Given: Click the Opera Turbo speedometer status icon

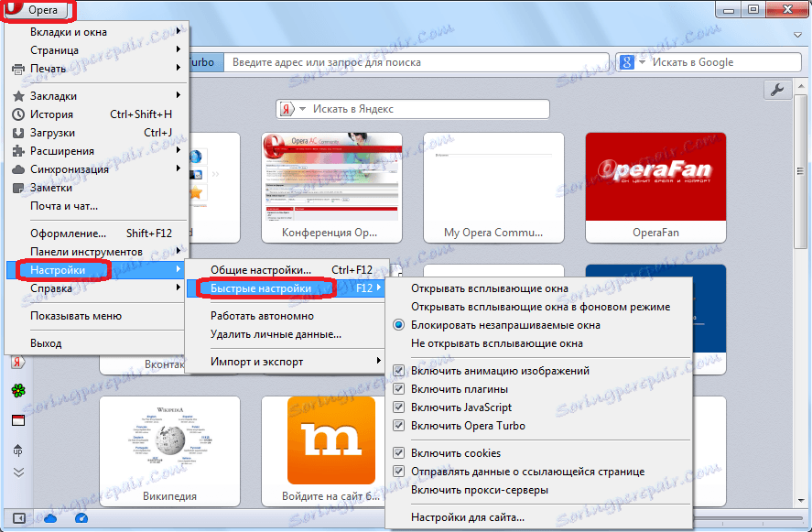Looking at the screenshot, I should point(81,518).
